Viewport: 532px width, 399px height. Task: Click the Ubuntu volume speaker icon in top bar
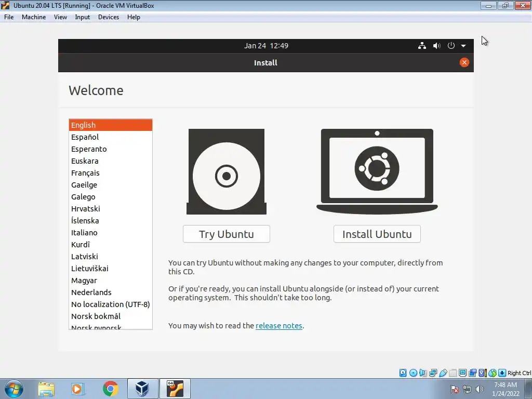pyautogui.click(x=436, y=46)
